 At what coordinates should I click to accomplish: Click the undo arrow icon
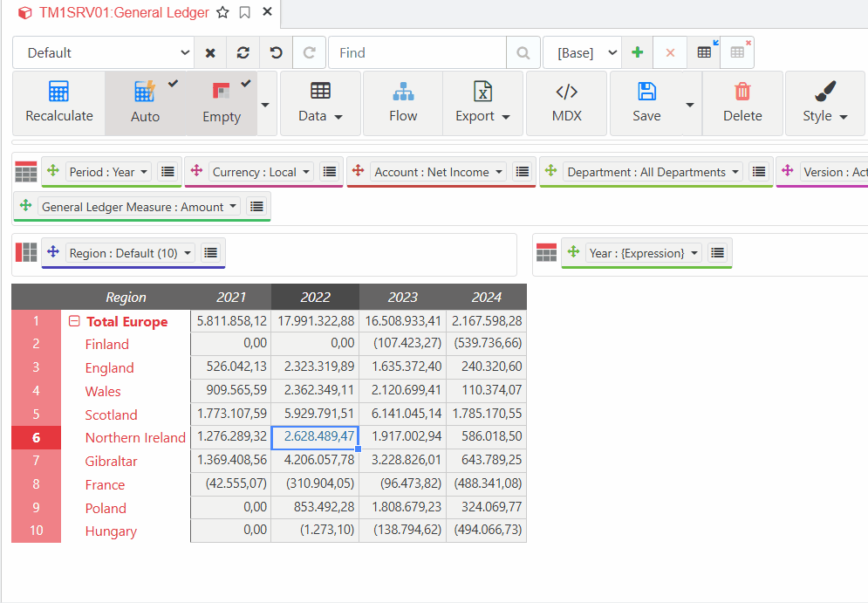[277, 52]
